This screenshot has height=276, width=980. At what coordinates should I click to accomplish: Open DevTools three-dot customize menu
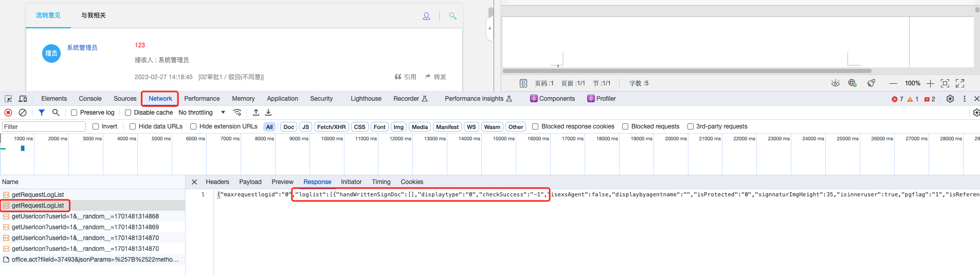(964, 99)
